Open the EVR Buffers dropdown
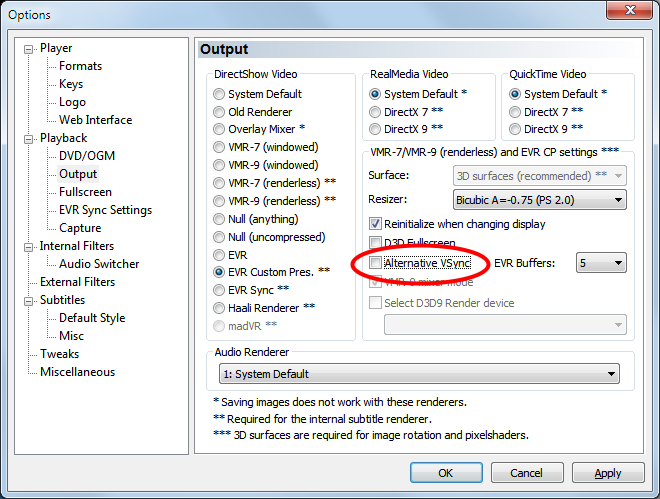660x499 pixels. click(601, 263)
